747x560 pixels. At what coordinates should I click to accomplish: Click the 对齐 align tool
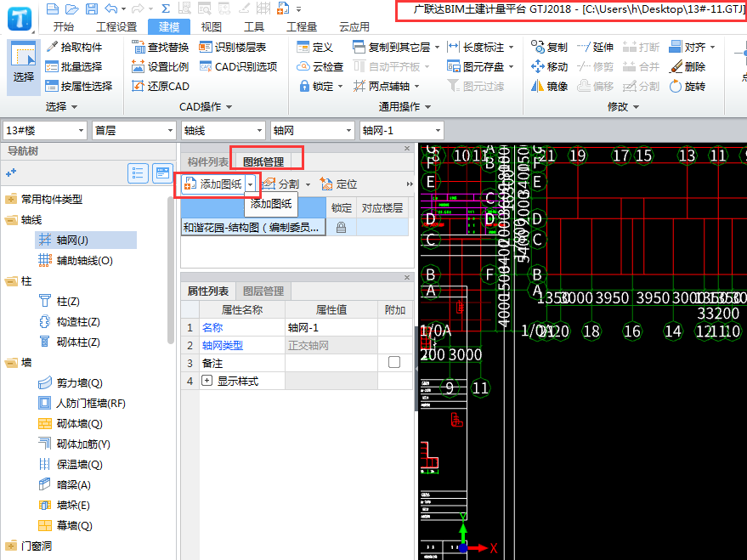point(688,47)
